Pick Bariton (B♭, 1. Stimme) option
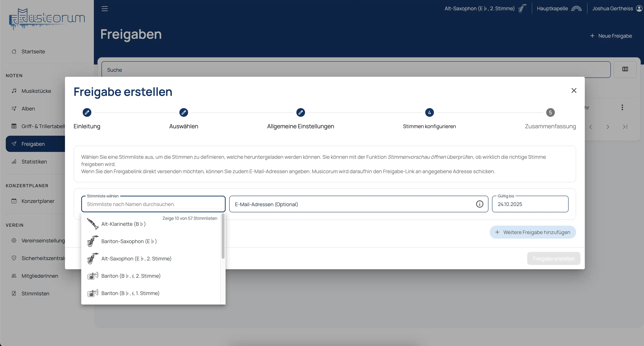 pos(130,293)
